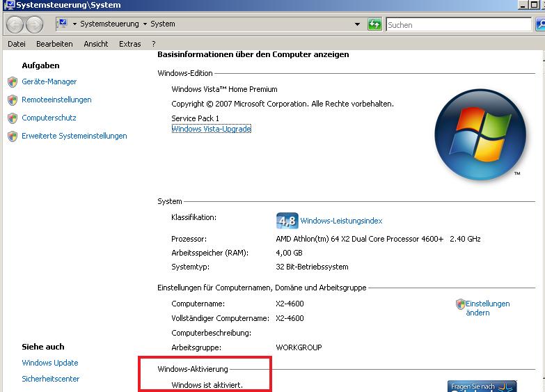
Task: Open the address bar history dropdown
Action: coord(357,24)
